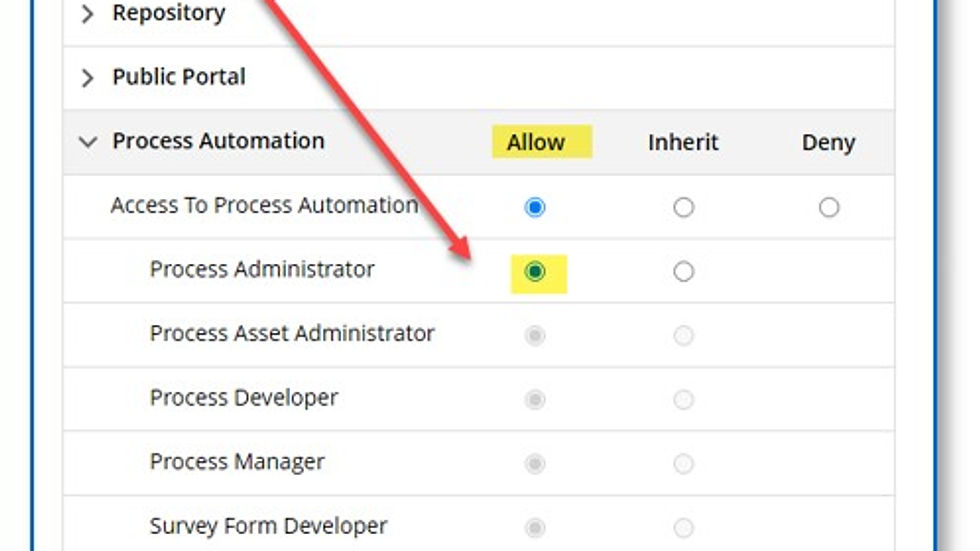Click the Public Portal section label
The width and height of the screenshot is (980, 551).
pos(178,77)
